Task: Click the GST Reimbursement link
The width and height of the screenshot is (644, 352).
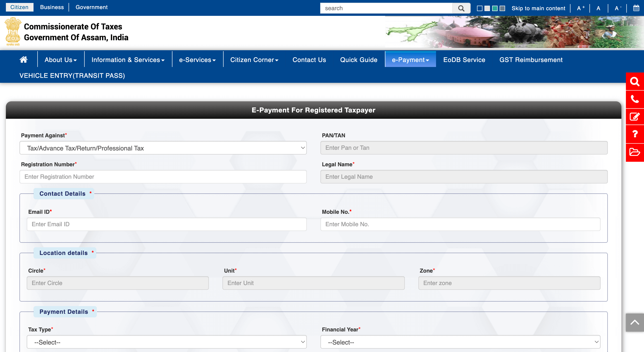Action: pyautogui.click(x=531, y=60)
